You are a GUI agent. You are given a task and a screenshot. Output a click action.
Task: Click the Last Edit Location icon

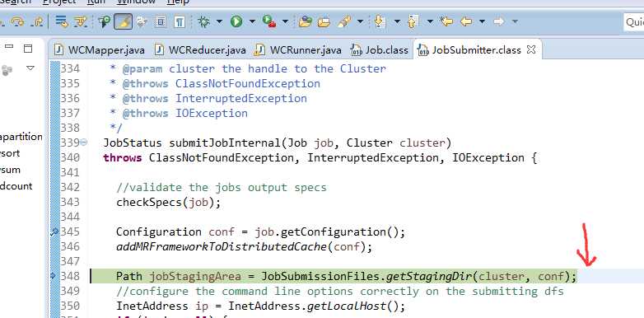pos(446,21)
